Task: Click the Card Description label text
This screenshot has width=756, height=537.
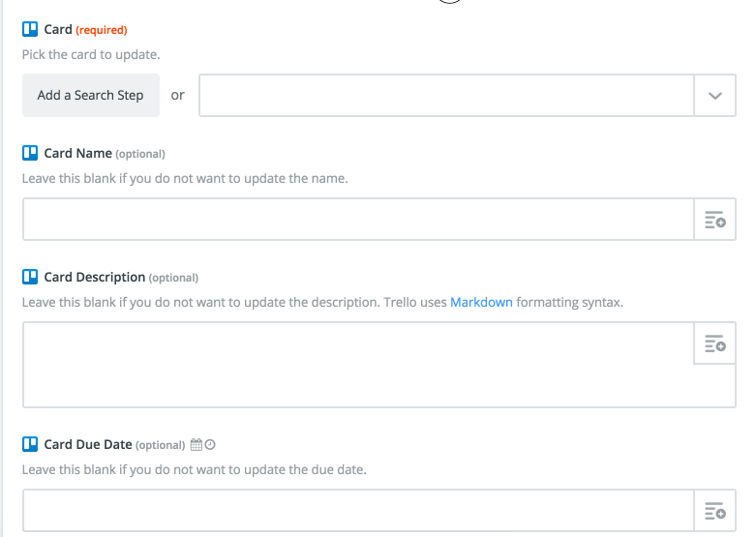Action: tap(95, 277)
